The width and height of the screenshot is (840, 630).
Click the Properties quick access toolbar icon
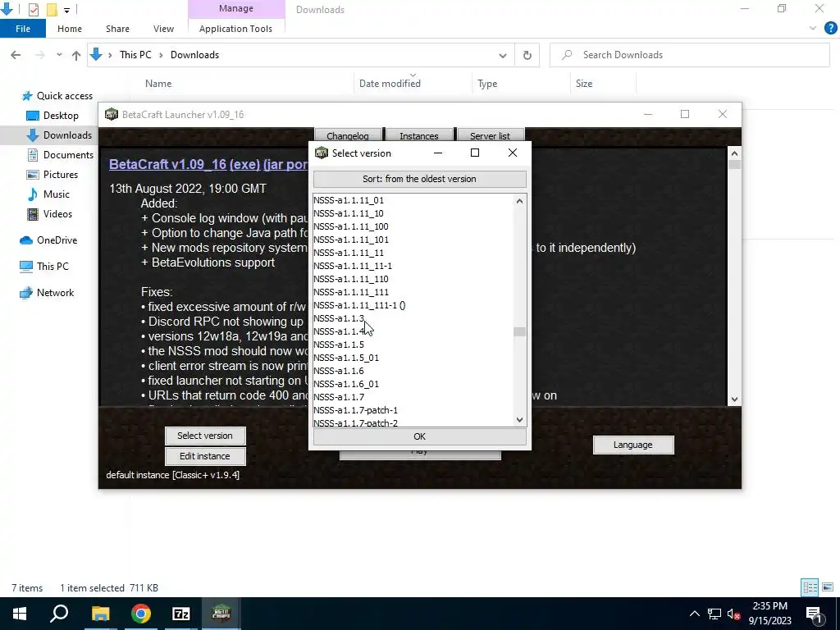[33, 10]
